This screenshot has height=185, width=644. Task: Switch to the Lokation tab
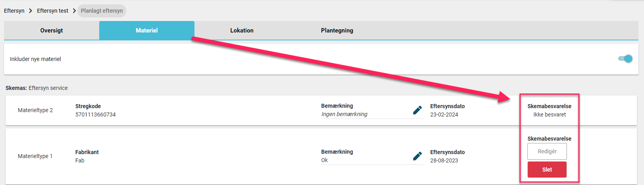[x=242, y=31]
